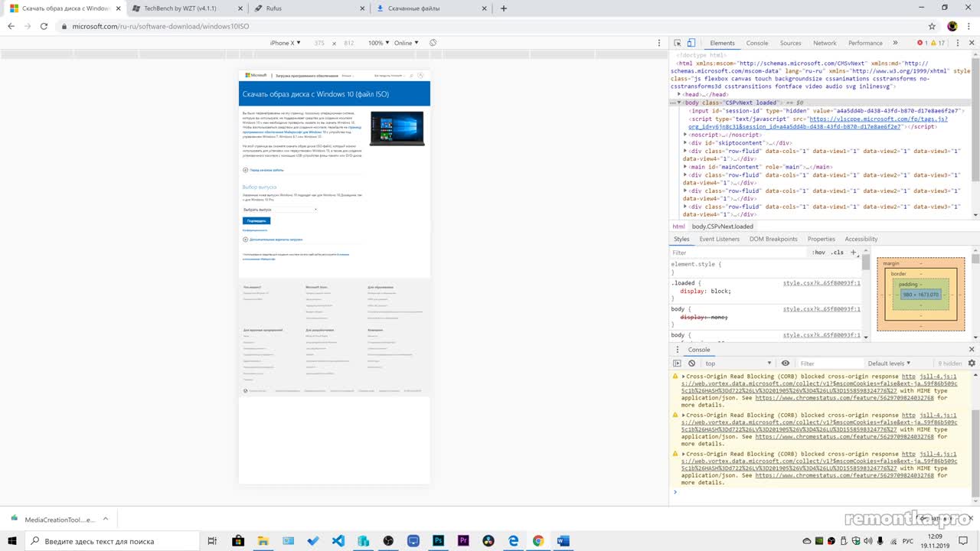This screenshot has width=980, height=551.
Task: Open the Accessibility pane
Action: [x=861, y=239]
